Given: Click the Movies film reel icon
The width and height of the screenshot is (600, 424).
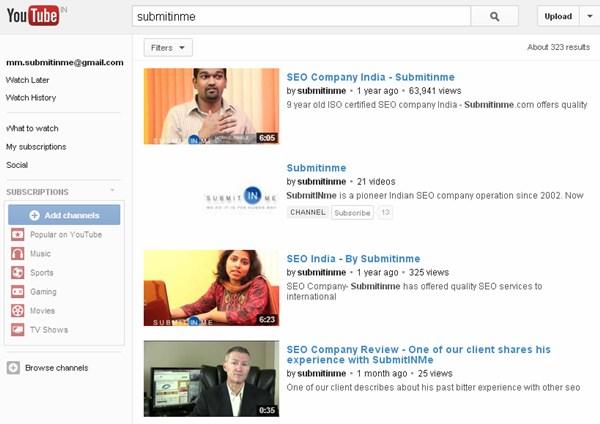Looking at the screenshot, I should 18,311.
